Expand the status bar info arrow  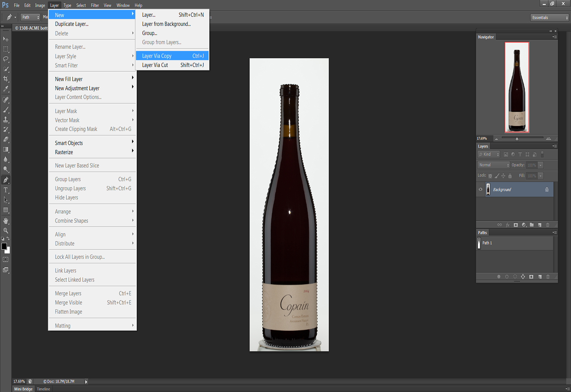(x=86, y=381)
